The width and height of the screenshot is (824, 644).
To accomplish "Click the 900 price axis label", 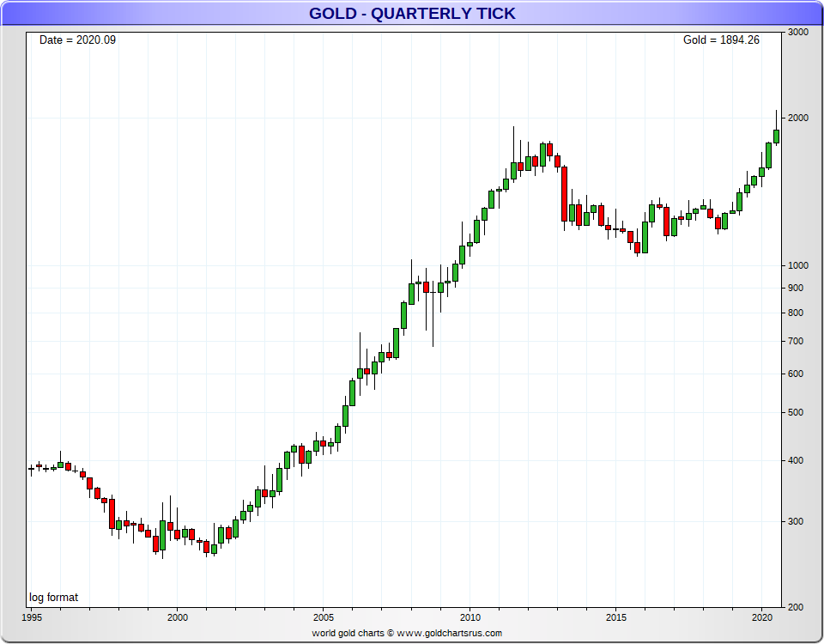I will [796, 289].
